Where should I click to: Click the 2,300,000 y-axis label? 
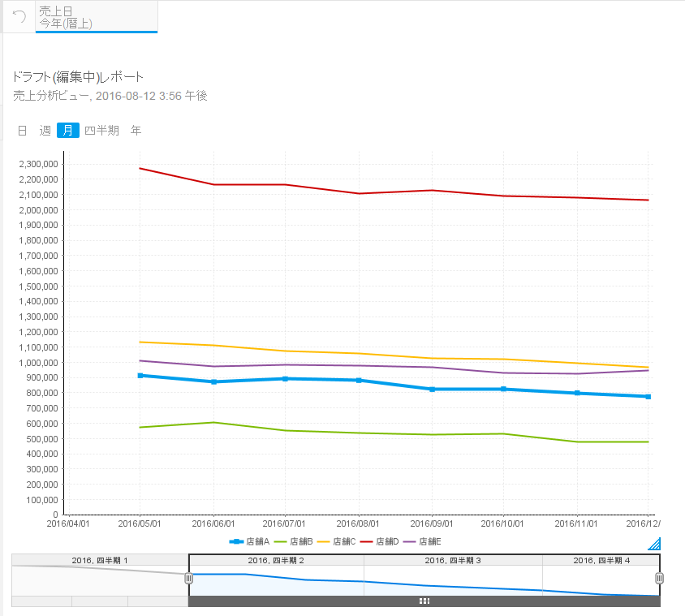click(x=38, y=164)
